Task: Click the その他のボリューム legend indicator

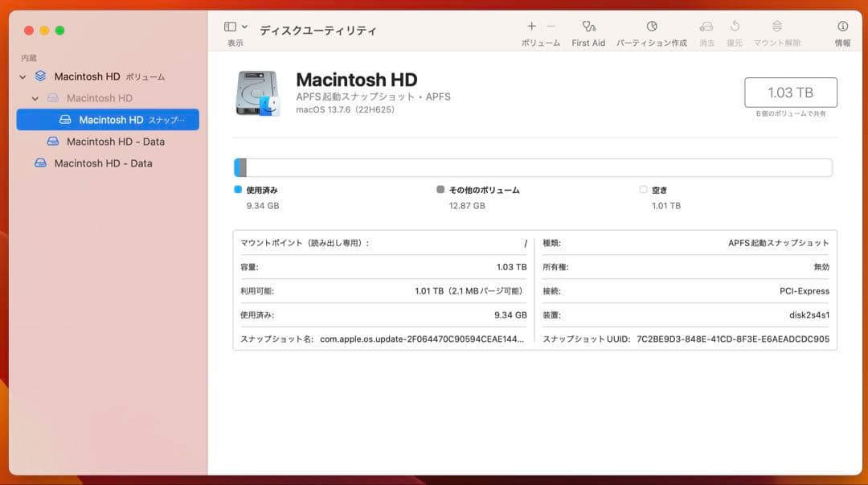Action: coord(440,190)
